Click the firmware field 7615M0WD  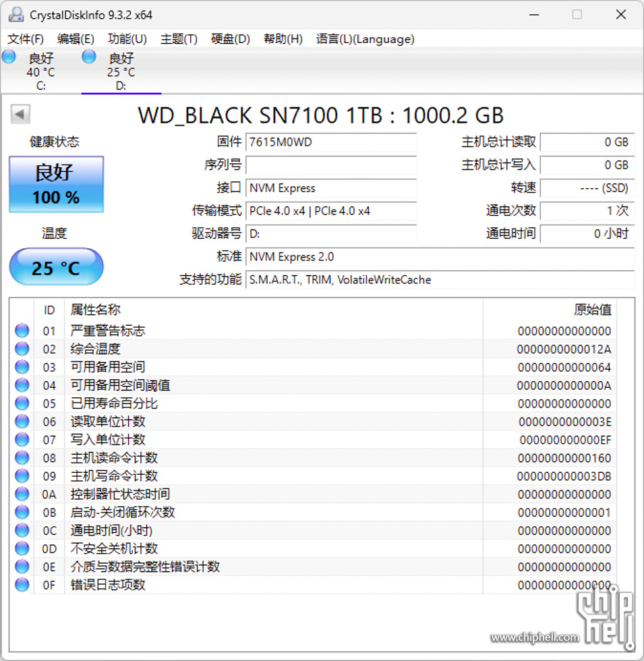[331, 142]
